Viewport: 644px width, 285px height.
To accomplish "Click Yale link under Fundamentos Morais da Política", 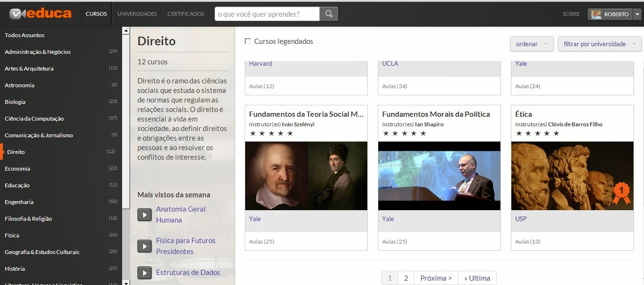I will (388, 219).
